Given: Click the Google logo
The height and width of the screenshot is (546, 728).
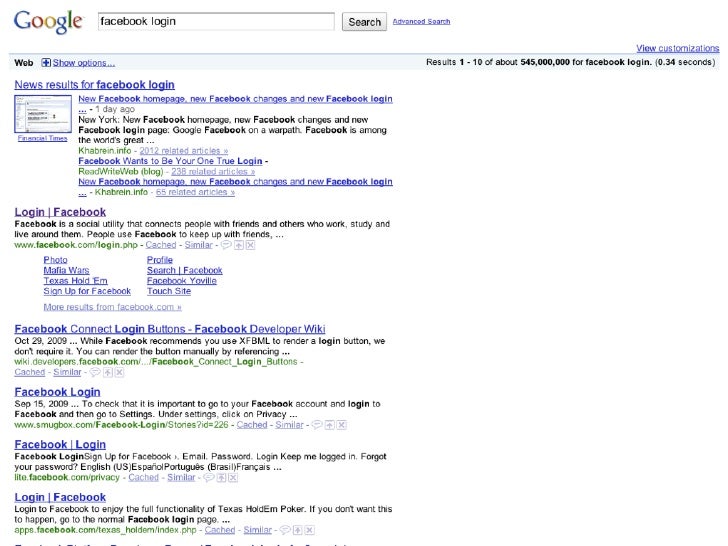Looking at the screenshot, I should coord(48,21).
